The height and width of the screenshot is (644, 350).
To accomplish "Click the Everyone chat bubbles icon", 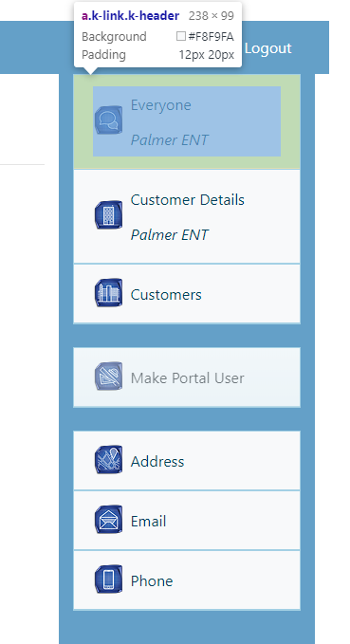I will click(108, 120).
